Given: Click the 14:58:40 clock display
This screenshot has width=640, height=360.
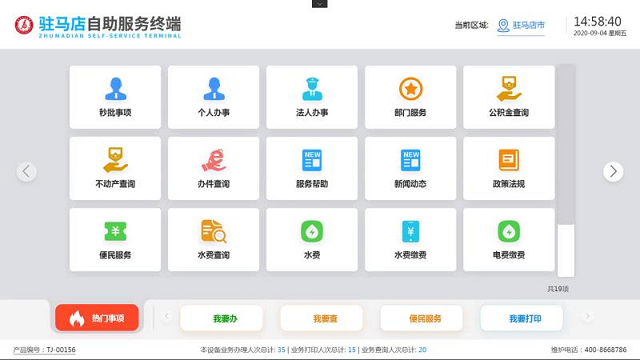Looking at the screenshot, I should click(598, 21).
